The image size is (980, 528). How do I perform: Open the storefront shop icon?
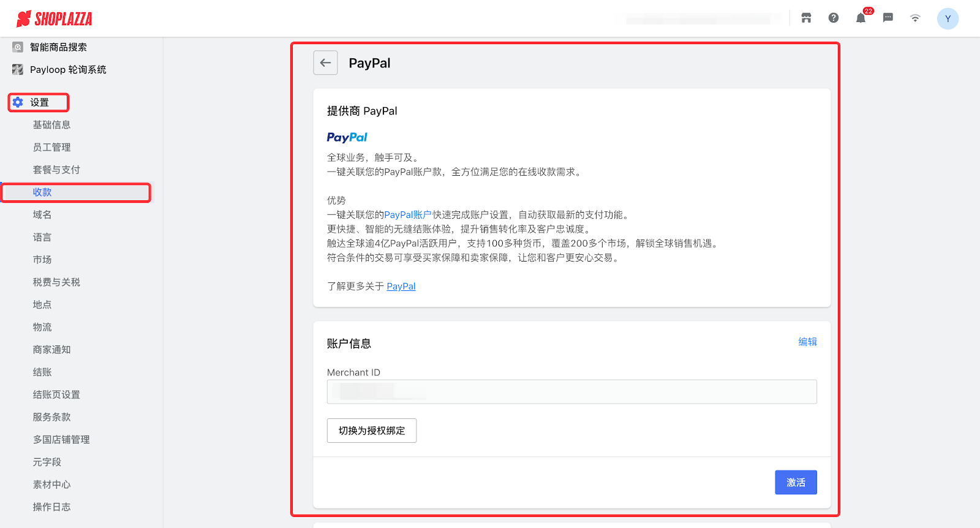coord(806,18)
